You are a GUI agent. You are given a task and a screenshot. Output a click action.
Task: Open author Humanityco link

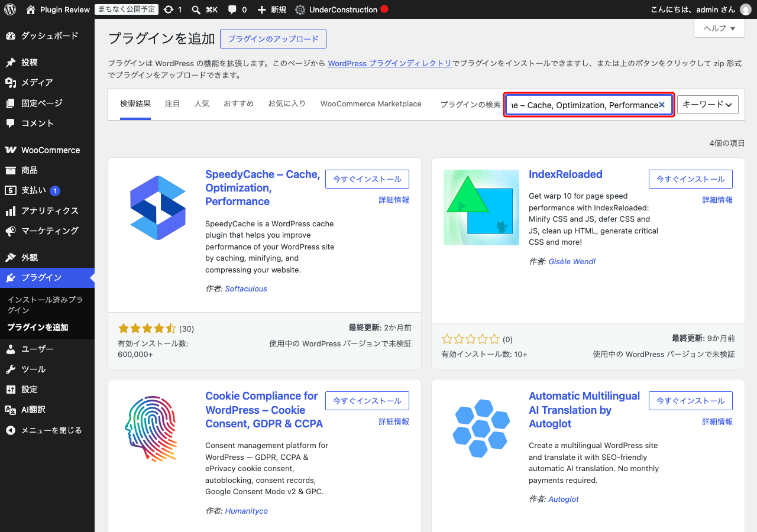(x=246, y=511)
